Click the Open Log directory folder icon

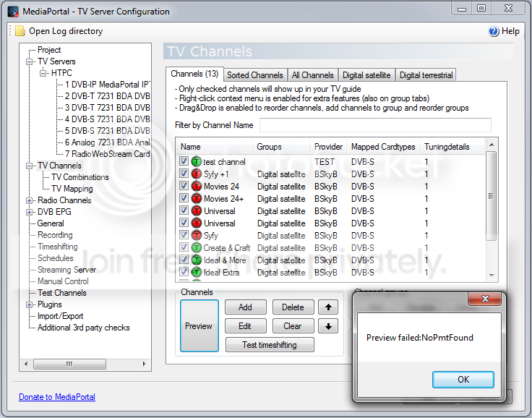click(x=20, y=31)
